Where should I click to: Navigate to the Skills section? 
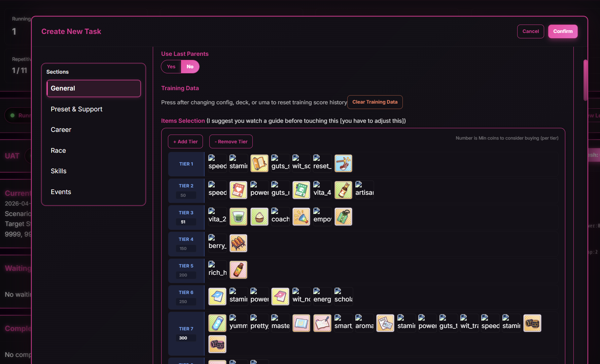[x=94, y=171]
